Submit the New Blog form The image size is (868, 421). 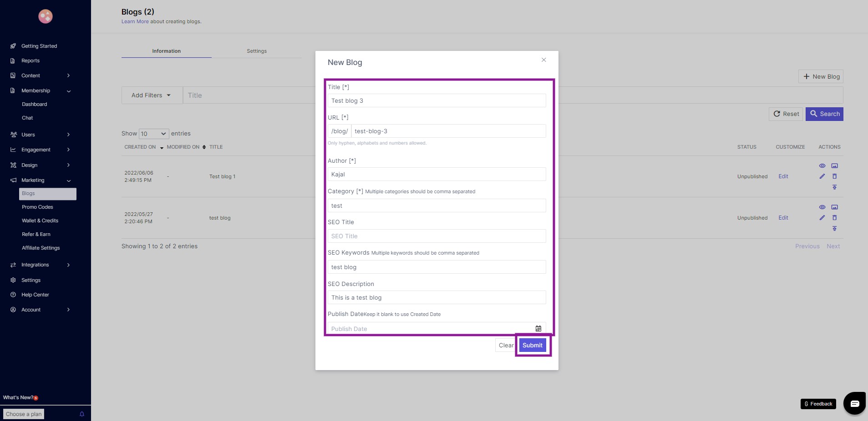(x=533, y=345)
